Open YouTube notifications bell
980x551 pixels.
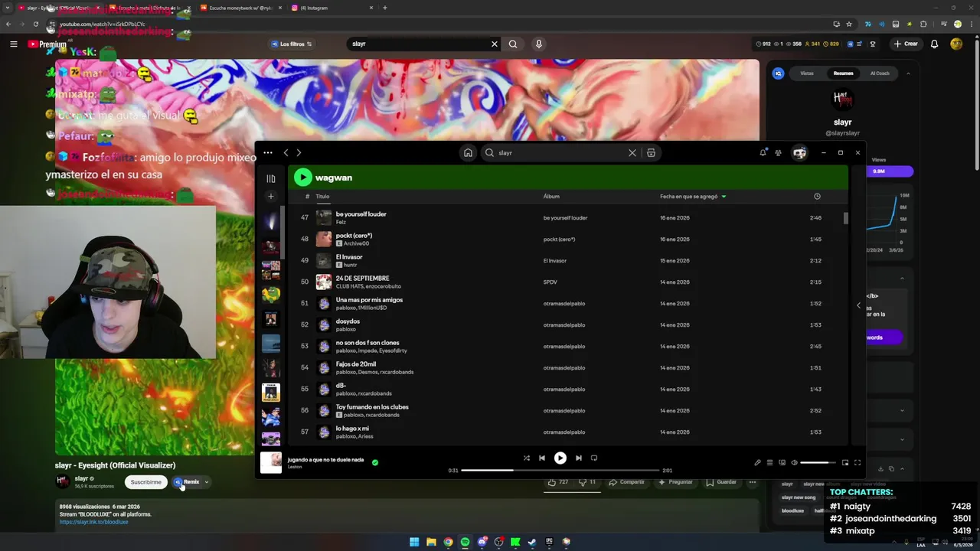(x=934, y=44)
